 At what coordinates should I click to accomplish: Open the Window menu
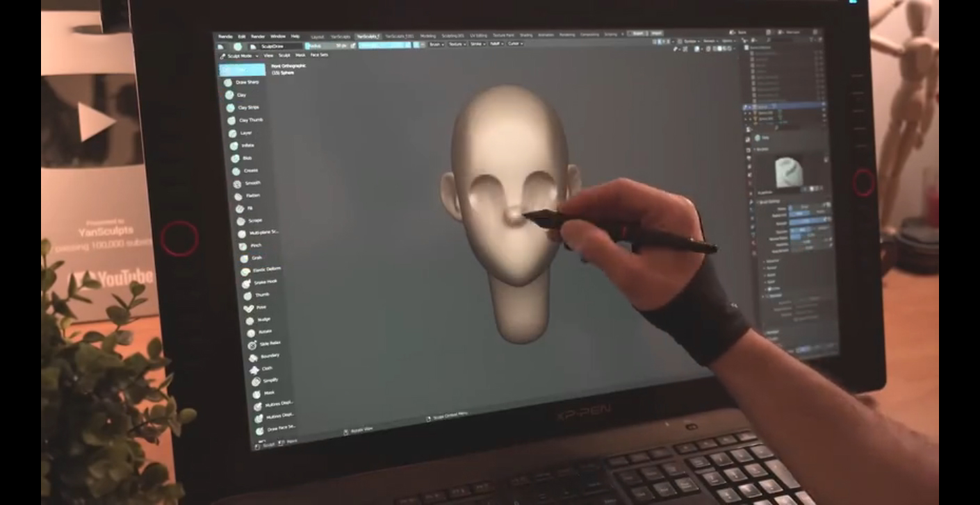click(x=277, y=36)
